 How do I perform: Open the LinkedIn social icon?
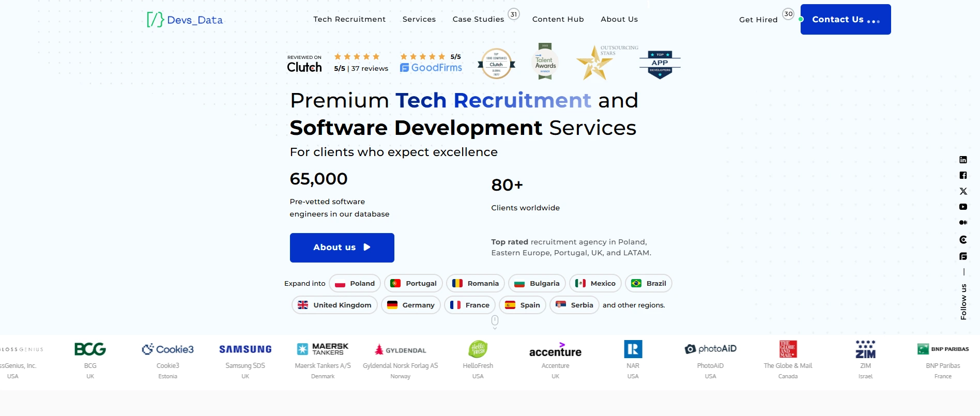(963, 159)
